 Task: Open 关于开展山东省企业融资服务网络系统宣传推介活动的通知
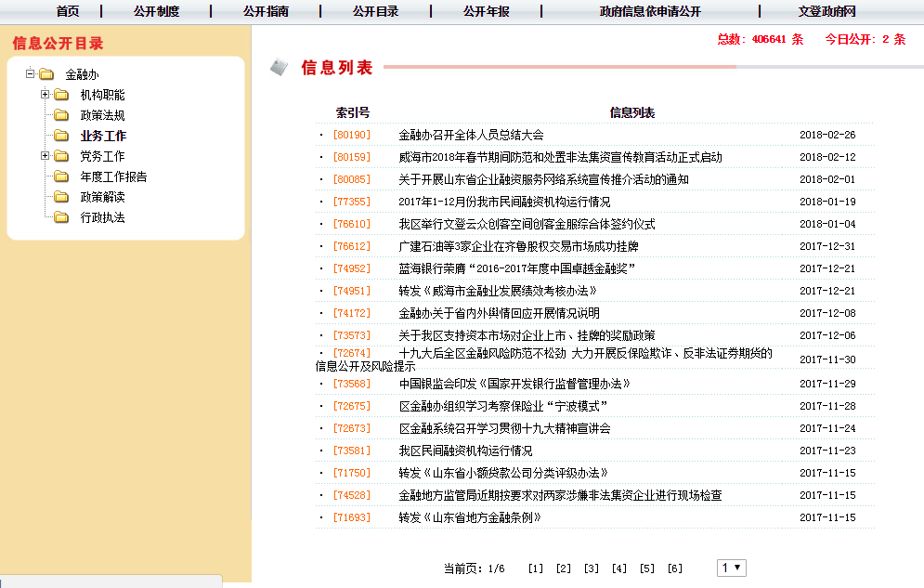543,179
